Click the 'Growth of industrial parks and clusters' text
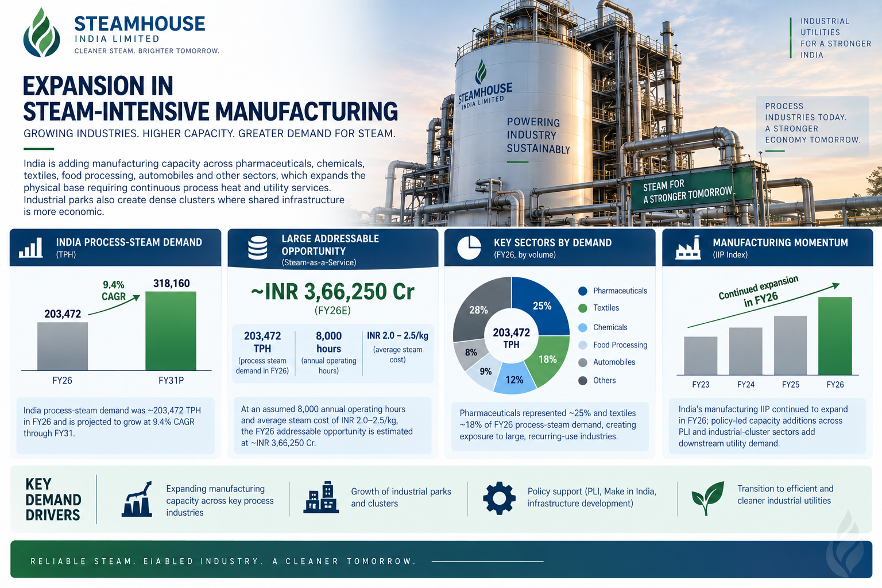 pyautogui.click(x=401, y=498)
